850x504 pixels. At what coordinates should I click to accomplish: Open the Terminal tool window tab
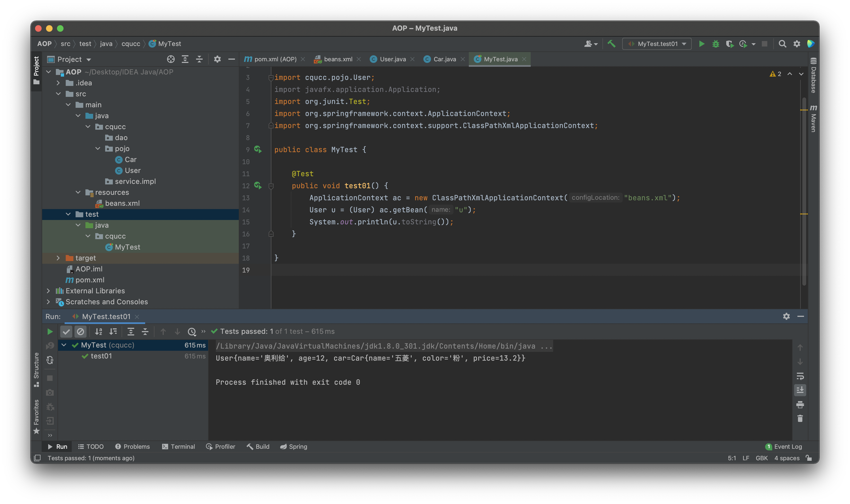click(x=179, y=447)
